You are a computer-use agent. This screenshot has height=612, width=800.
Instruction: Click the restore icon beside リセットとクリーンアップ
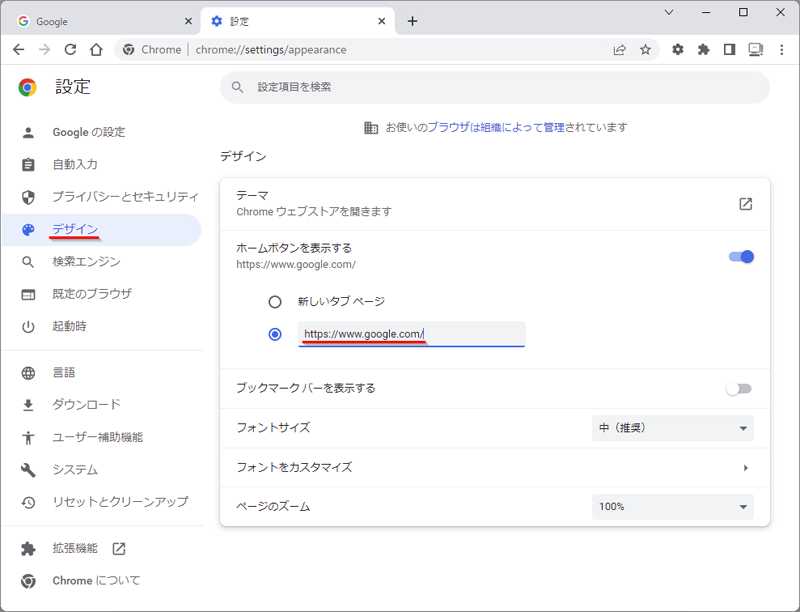tap(28, 502)
